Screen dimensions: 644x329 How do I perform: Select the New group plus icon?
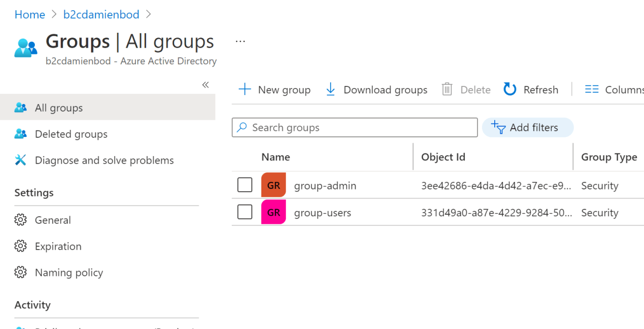click(x=246, y=89)
